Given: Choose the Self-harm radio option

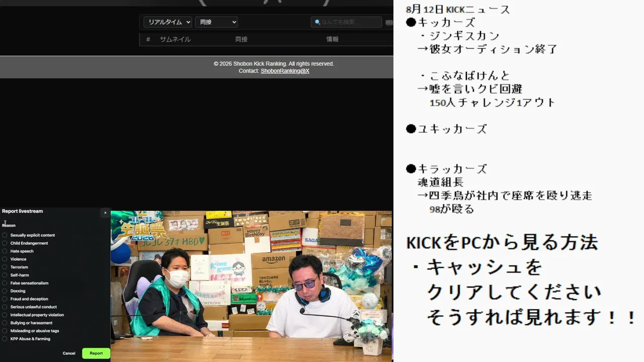Looking at the screenshot, I should (x=5, y=276).
